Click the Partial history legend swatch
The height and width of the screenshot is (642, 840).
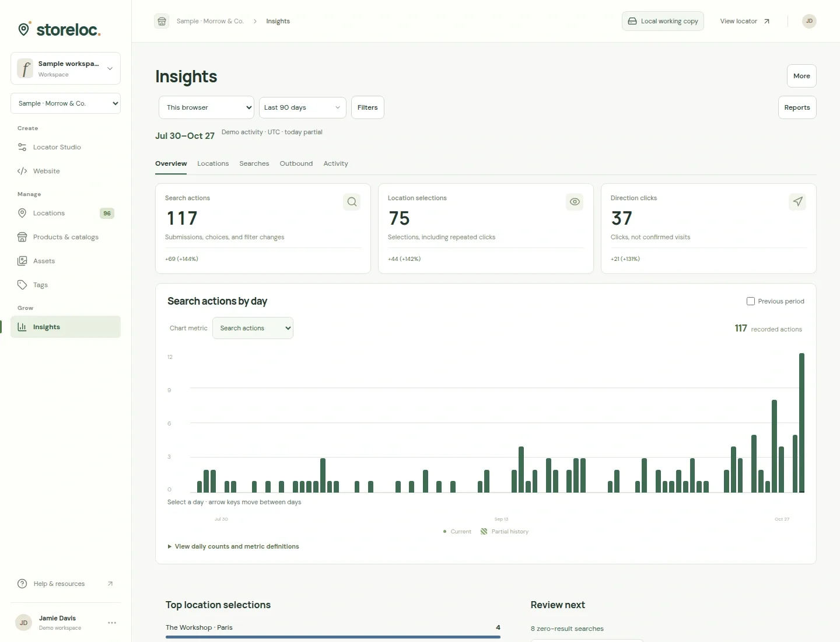point(484,532)
